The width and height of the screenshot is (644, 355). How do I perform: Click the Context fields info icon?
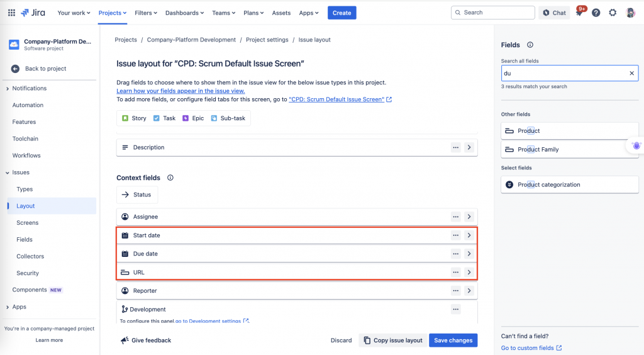[170, 177]
